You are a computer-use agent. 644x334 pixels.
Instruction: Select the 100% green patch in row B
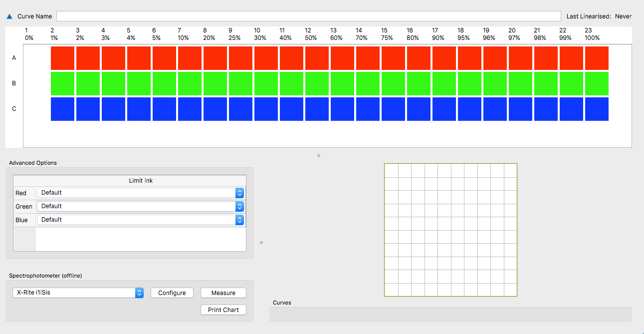596,83
